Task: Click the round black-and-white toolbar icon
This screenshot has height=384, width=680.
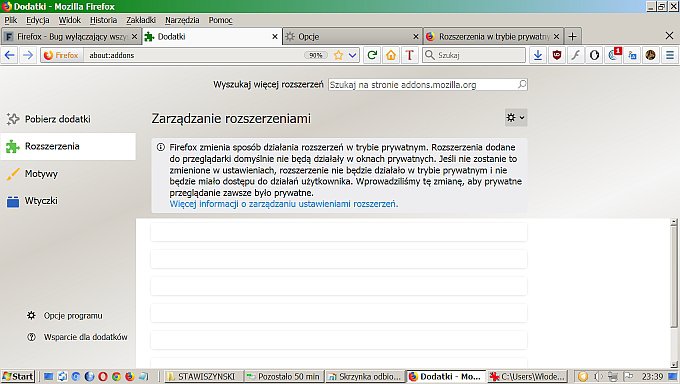Action: [595, 55]
